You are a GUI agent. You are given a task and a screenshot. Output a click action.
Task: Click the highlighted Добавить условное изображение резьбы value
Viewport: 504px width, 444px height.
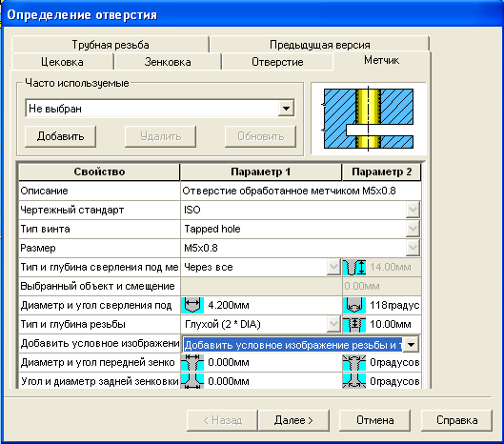pyautogui.click(x=292, y=345)
